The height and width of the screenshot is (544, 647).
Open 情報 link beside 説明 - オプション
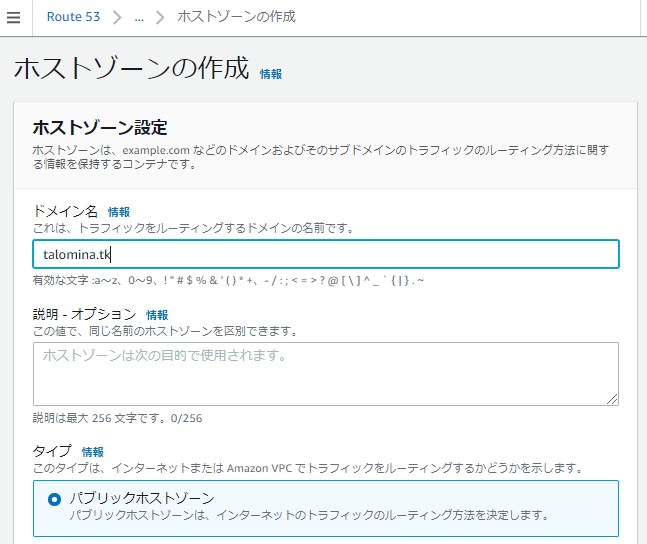tap(157, 315)
